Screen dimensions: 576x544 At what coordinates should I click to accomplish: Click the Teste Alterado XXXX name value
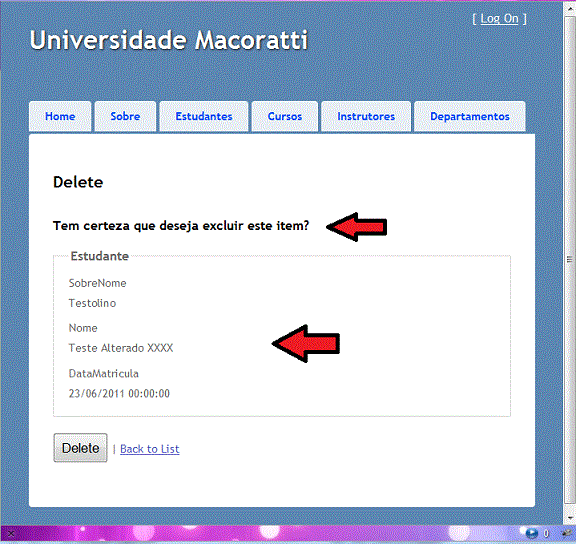tap(121, 348)
